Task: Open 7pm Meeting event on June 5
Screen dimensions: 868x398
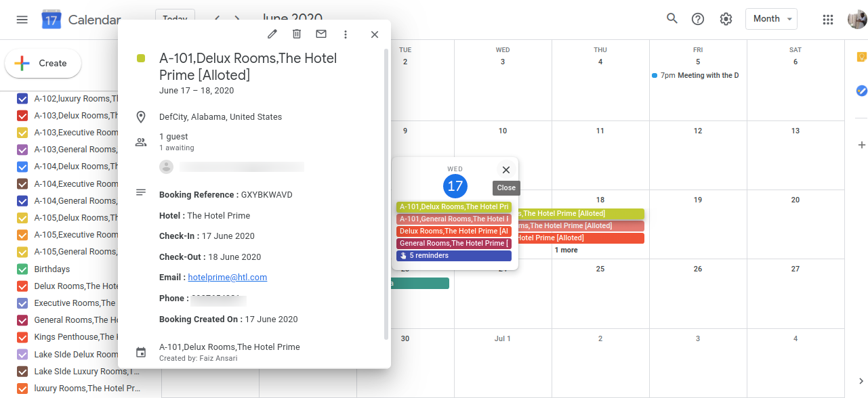Action: [695, 76]
